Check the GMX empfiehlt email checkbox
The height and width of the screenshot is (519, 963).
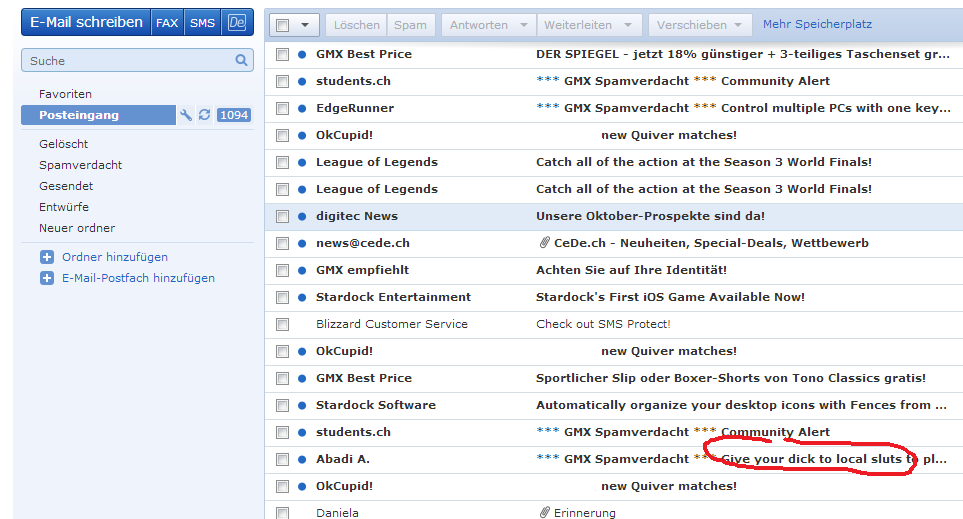pyautogui.click(x=283, y=270)
